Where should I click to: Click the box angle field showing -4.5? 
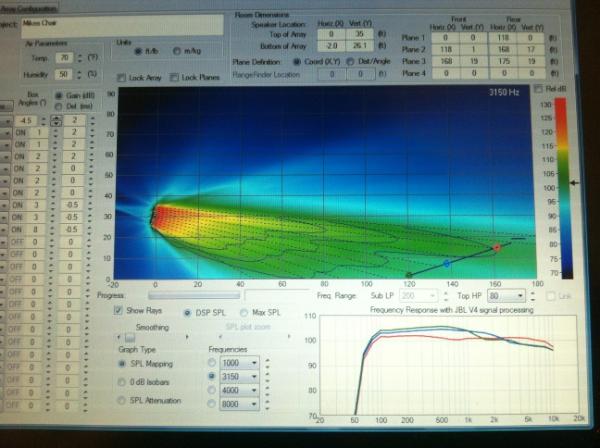coord(26,121)
